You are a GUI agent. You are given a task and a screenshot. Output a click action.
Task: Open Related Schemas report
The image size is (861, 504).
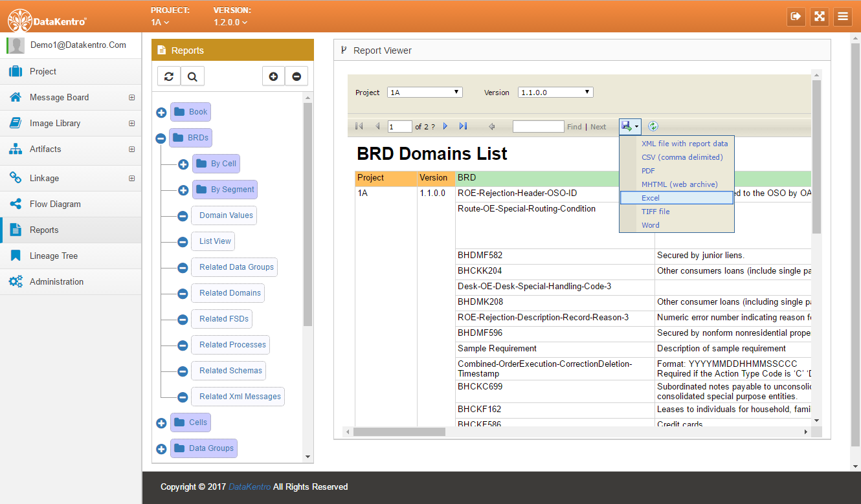coord(229,371)
